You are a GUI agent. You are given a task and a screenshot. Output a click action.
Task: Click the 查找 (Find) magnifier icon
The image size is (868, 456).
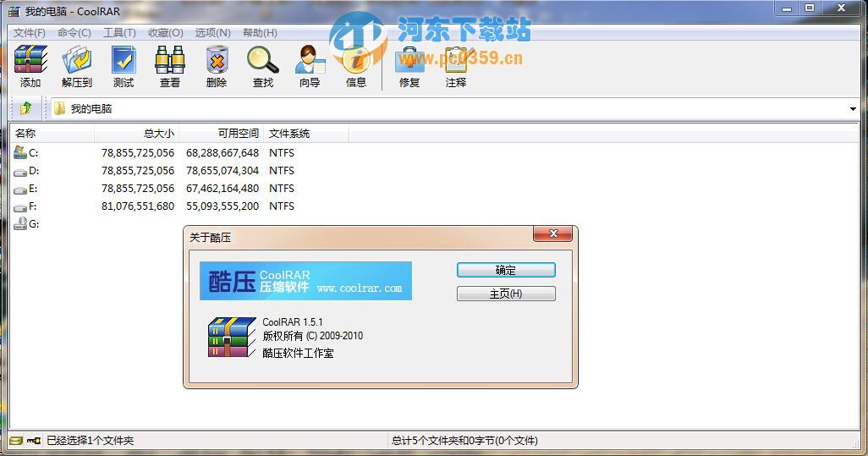[263, 59]
